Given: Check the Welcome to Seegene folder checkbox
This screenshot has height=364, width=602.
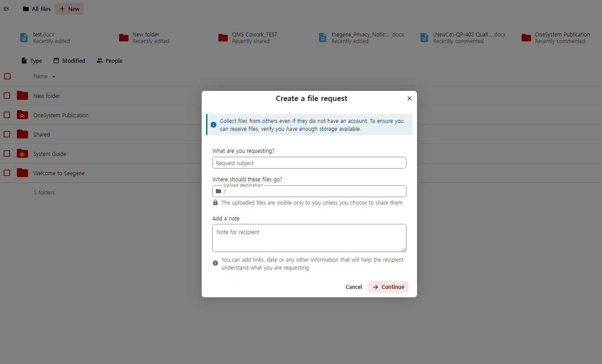Looking at the screenshot, I should [x=7, y=173].
